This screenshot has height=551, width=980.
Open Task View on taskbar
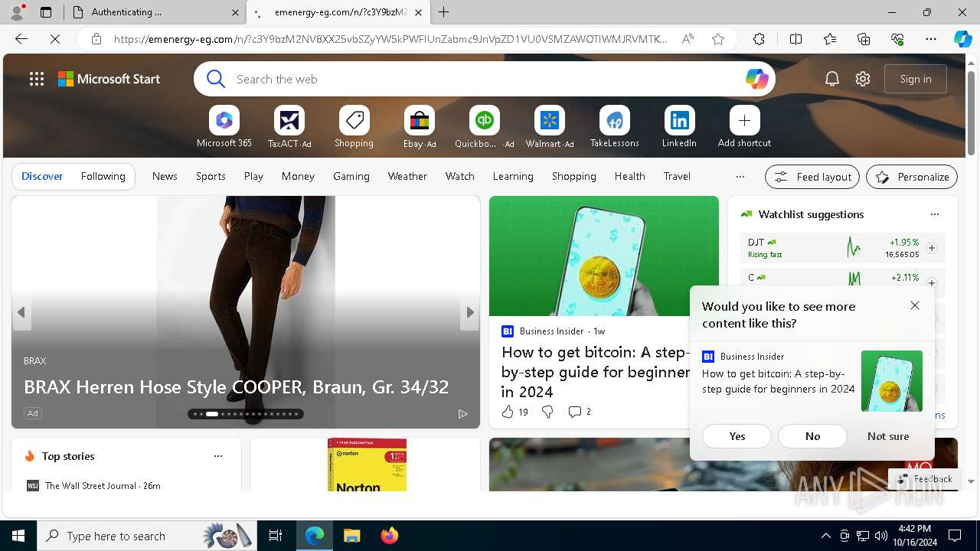(276, 536)
